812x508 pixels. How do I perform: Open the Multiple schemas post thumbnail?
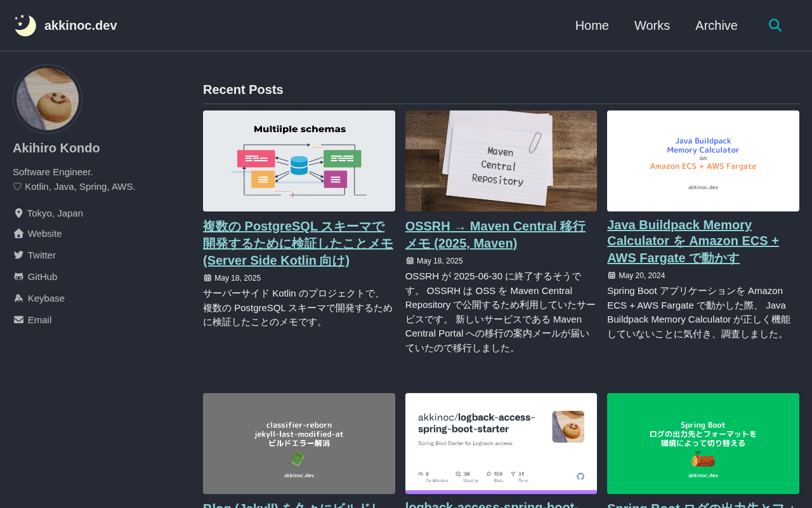coord(299,161)
